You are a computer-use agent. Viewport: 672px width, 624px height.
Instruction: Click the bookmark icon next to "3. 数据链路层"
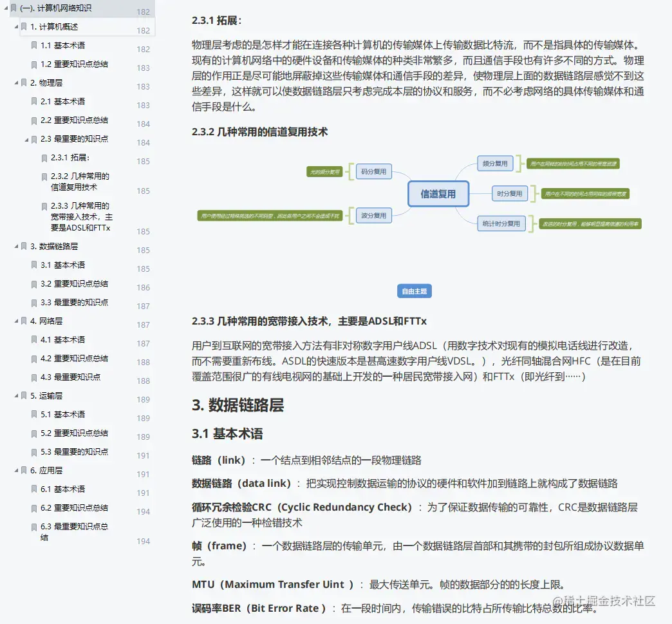coord(24,246)
